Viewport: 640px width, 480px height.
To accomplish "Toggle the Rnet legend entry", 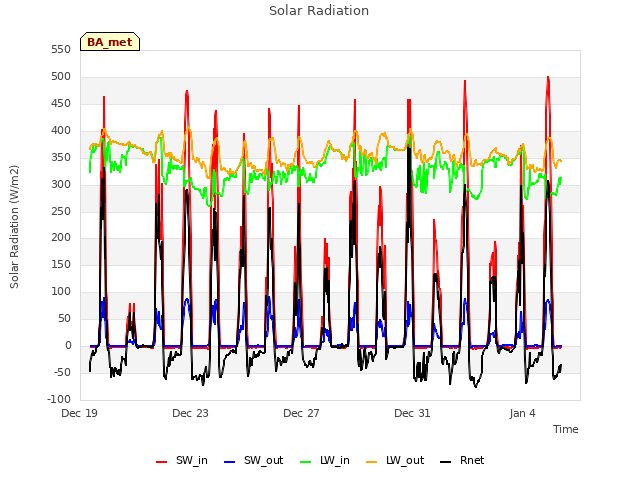I will click(x=462, y=460).
